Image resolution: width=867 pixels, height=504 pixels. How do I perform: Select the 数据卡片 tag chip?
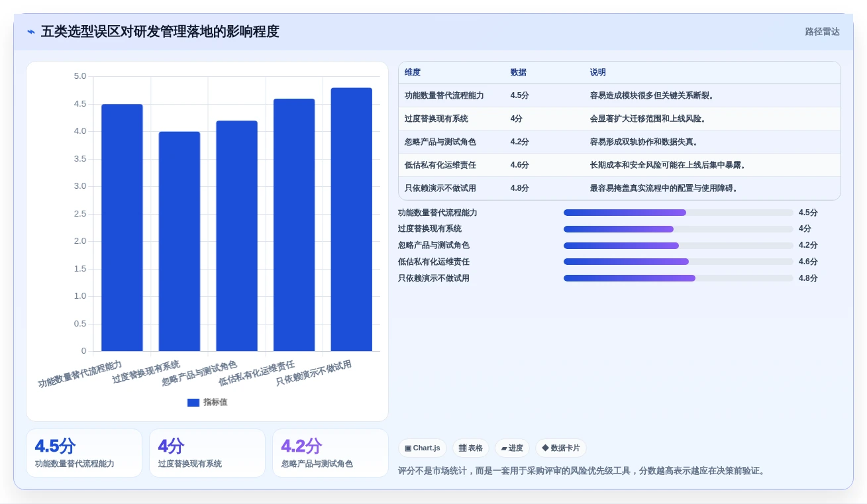pyautogui.click(x=561, y=448)
